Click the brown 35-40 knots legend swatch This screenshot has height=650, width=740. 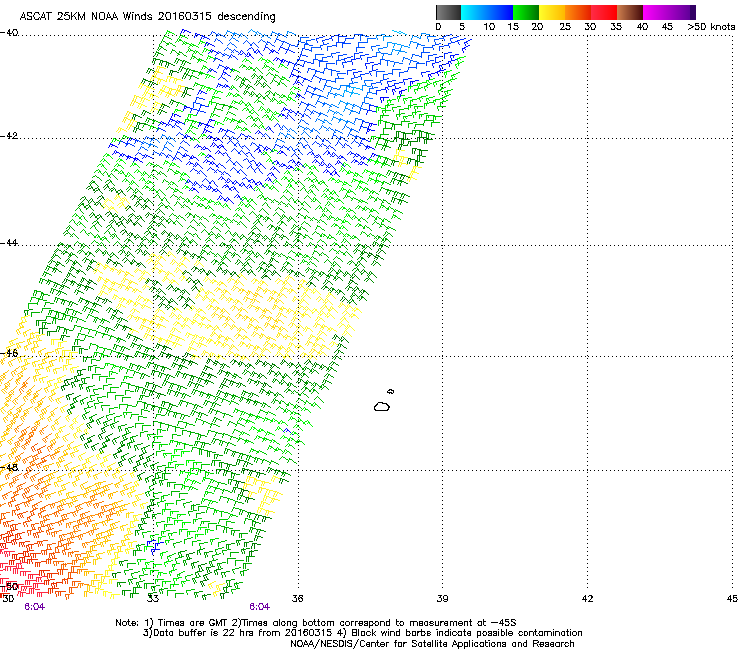click(x=630, y=12)
